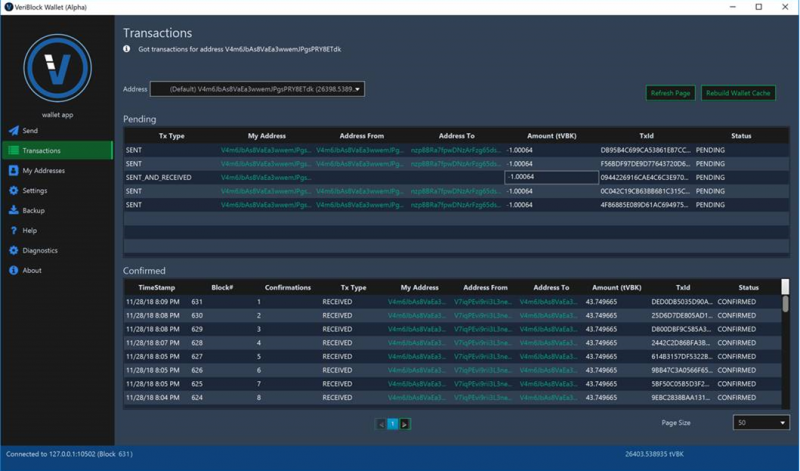Click the Confirmations column header
800x471 pixels.
point(288,287)
